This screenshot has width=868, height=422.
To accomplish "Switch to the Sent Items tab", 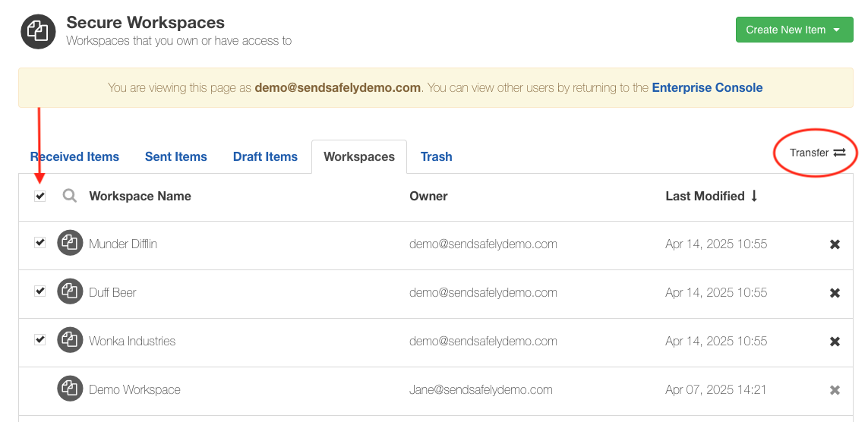I will pyautogui.click(x=176, y=156).
